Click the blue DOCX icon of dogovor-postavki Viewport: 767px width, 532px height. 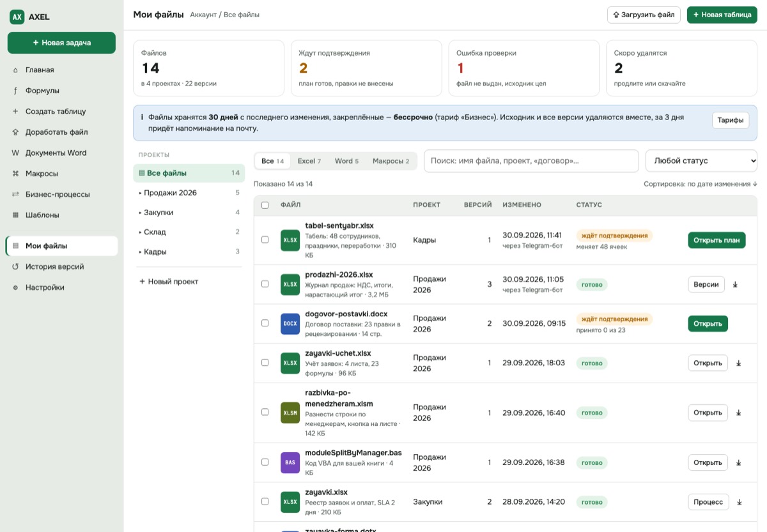(x=290, y=324)
